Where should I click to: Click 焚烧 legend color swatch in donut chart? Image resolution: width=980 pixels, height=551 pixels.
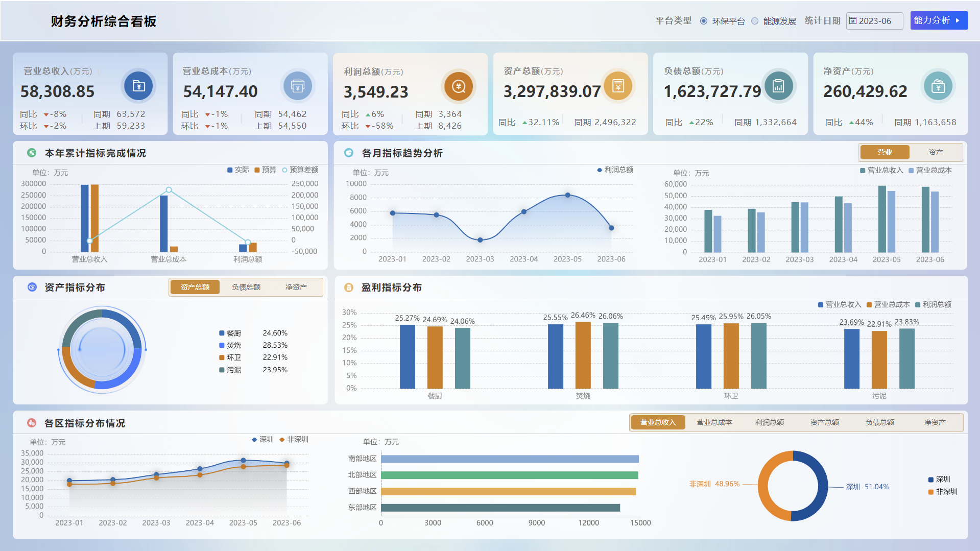coord(222,345)
